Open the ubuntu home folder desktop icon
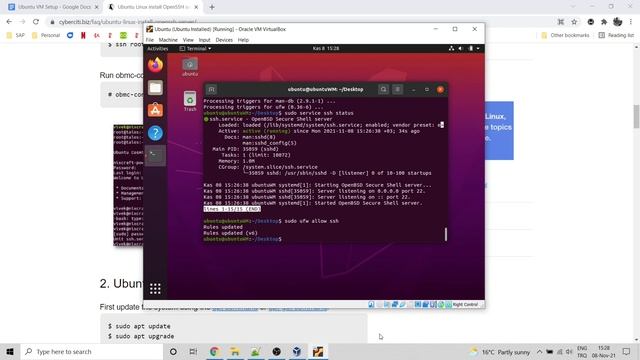Image resolution: width=640 pixels, height=360 pixels. tap(190, 67)
